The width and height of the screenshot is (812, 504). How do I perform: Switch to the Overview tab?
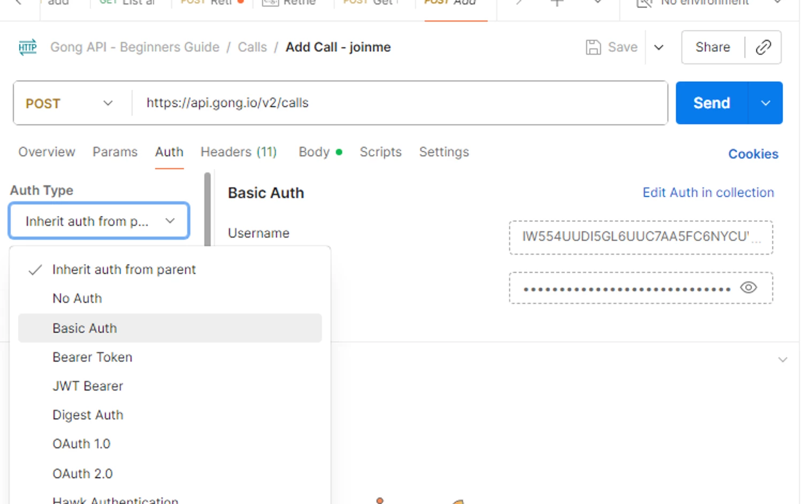47,152
